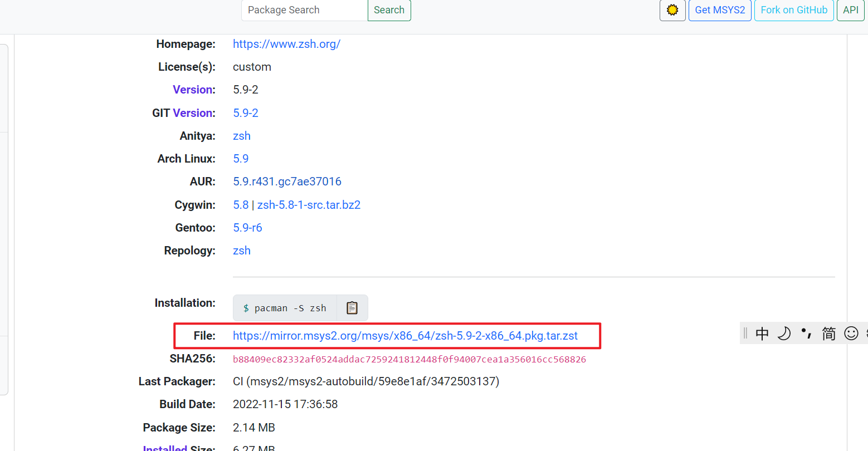Screen dimensions: 868x451
Task: Open the Cygwin zsh-5.8-1-src.tar.bz2 link
Action: point(309,205)
